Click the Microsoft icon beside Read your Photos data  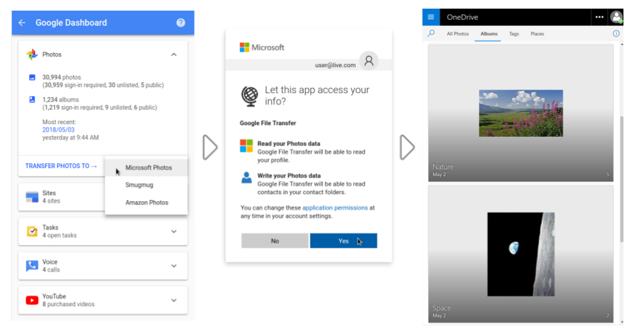click(247, 145)
